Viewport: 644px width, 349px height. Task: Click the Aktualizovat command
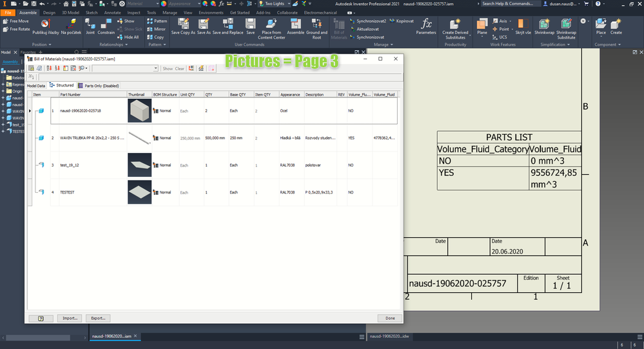coord(364,29)
